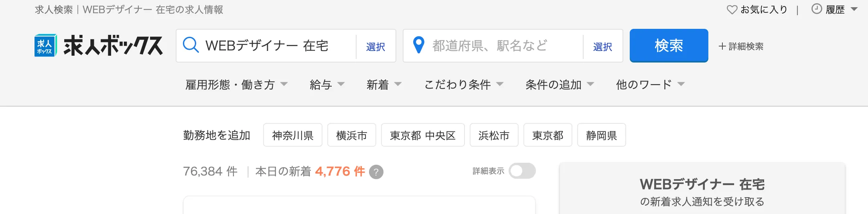This screenshot has height=214, width=868.
Task: Open the 条件の追加 dropdown
Action: 560,85
